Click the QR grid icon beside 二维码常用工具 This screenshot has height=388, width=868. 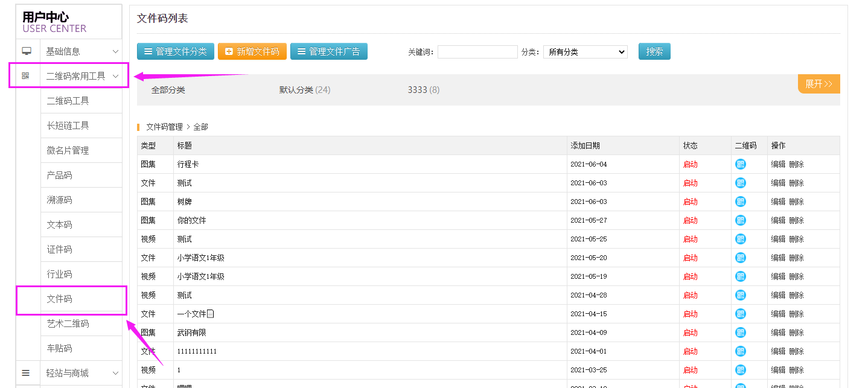(25, 76)
